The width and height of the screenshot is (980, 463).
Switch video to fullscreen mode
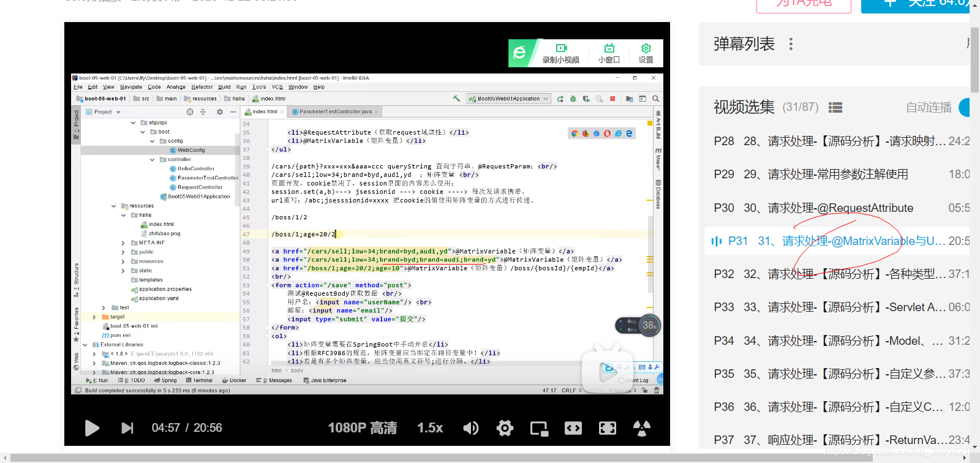click(608, 428)
